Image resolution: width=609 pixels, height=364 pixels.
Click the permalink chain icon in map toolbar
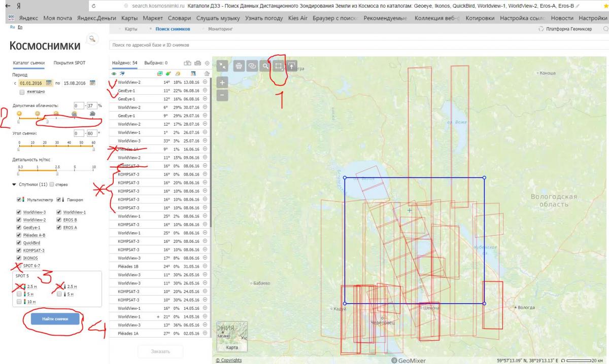point(252,66)
